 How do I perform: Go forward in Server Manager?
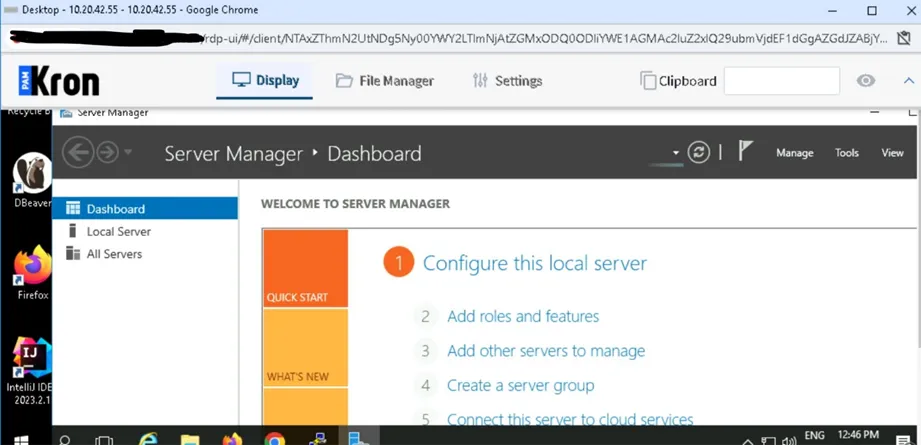pyautogui.click(x=107, y=153)
